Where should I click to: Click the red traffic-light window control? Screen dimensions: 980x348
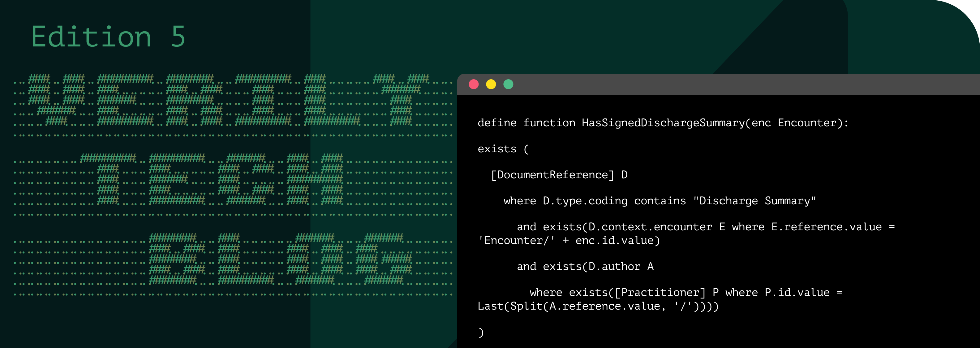coord(474,85)
